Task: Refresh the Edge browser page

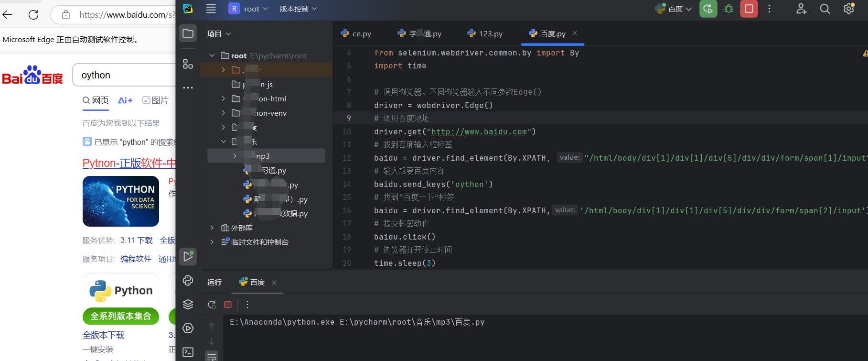Action: (33, 15)
